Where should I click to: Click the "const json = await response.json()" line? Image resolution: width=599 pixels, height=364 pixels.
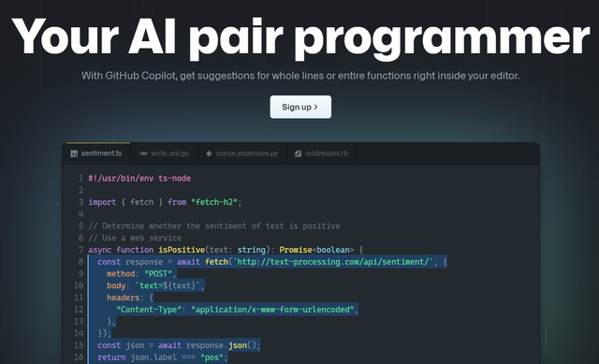pos(179,345)
